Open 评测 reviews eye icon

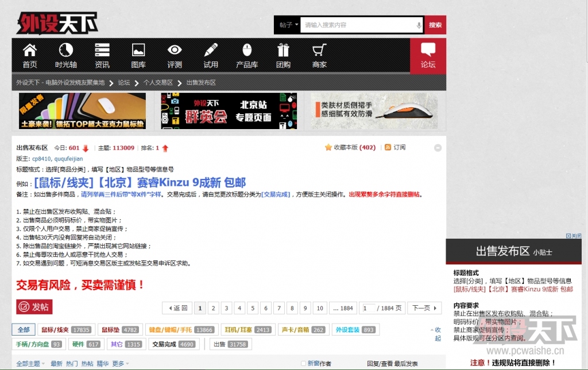(x=175, y=56)
